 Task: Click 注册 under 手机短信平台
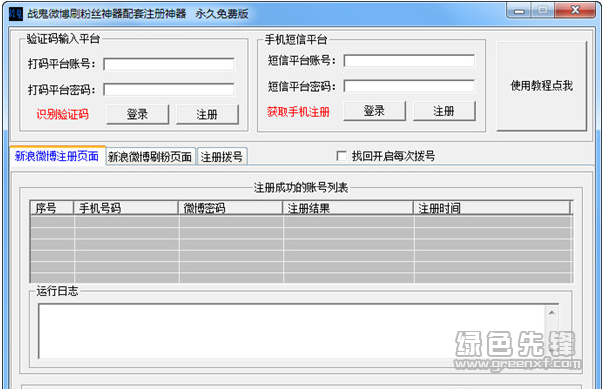(x=444, y=111)
